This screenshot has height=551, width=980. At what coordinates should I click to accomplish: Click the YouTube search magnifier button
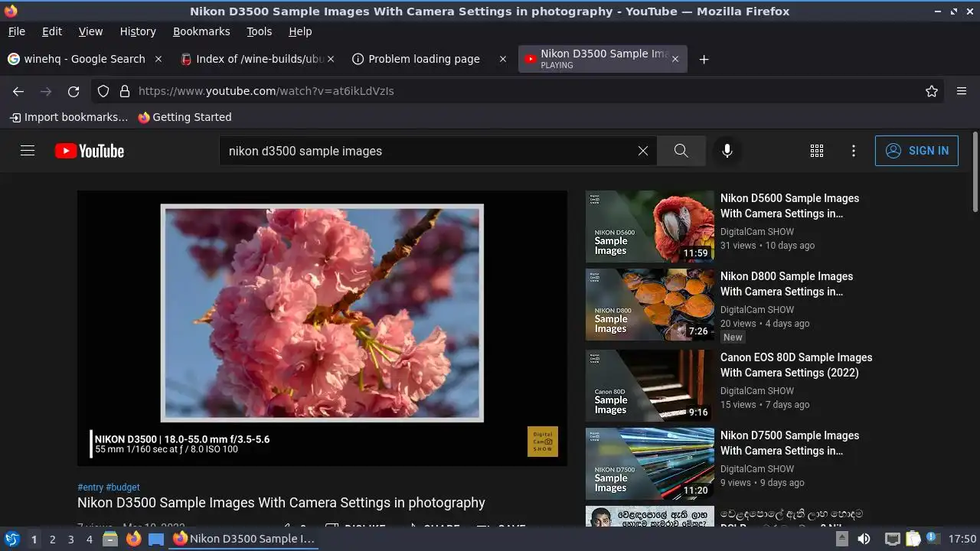pyautogui.click(x=681, y=151)
